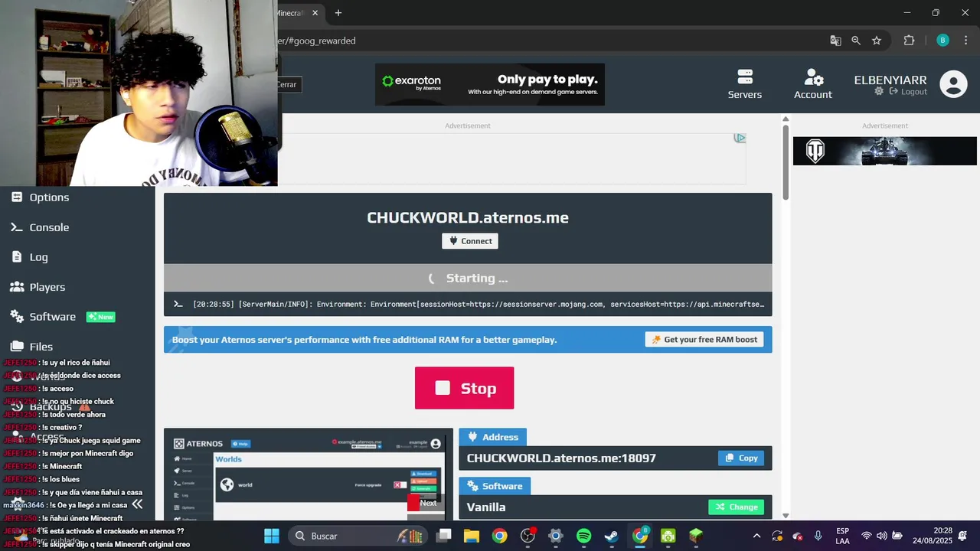The width and height of the screenshot is (980, 551).
Task: Open the Chrome profile B avatar
Action: pyautogui.click(x=943, y=41)
